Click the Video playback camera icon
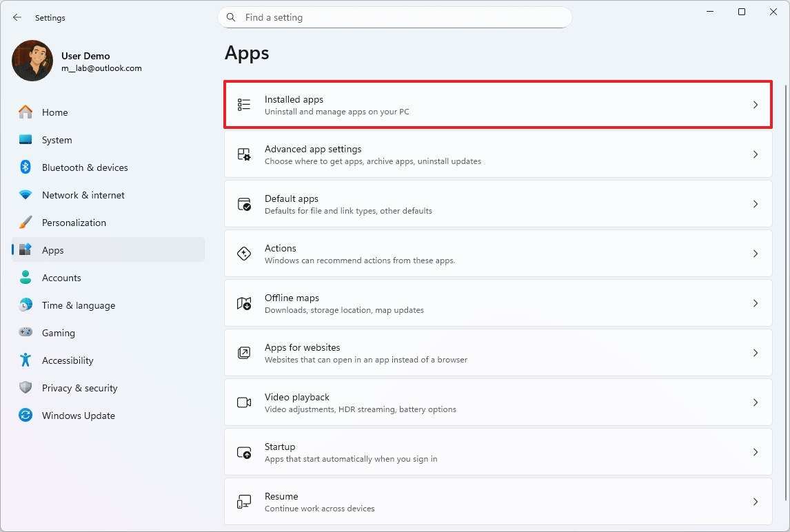Image resolution: width=790 pixels, height=532 pixels. (244, 402)
